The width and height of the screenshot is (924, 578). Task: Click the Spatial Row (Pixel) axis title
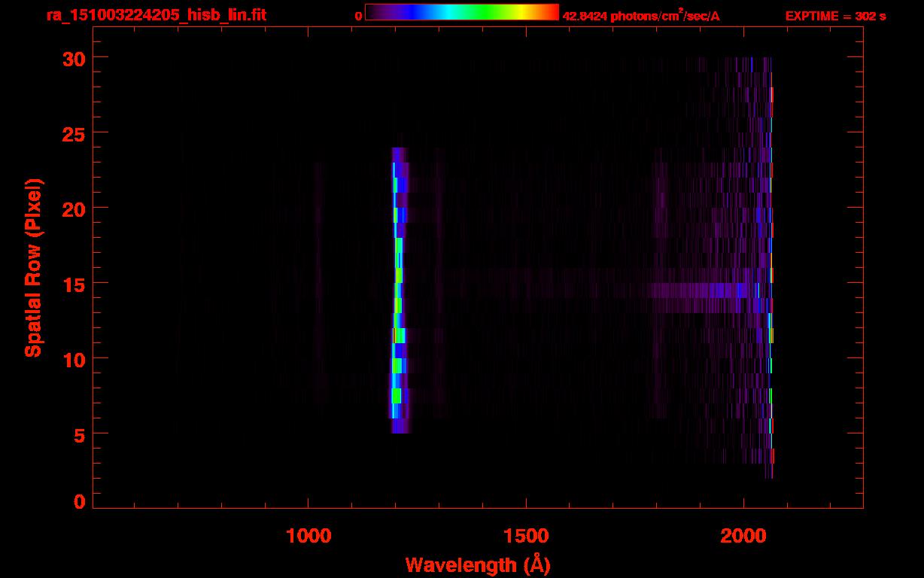click(x=33, y=268)
